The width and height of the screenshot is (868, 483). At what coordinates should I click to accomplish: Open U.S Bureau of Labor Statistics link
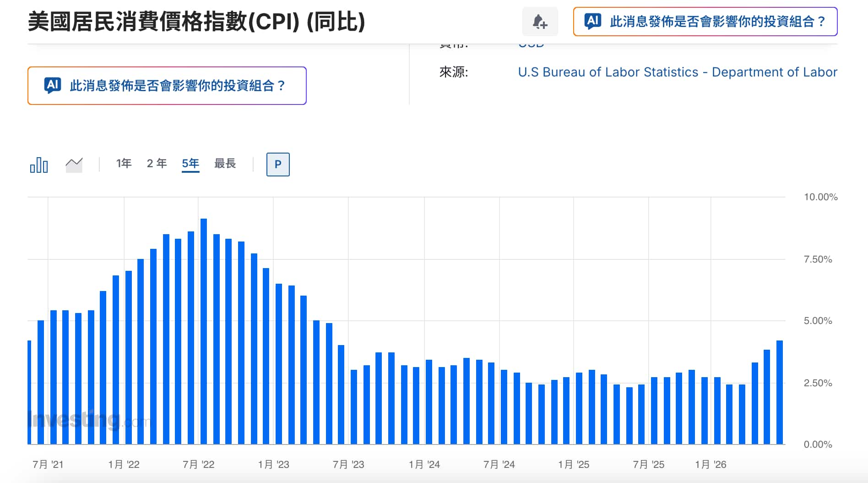tap(678, 72)
